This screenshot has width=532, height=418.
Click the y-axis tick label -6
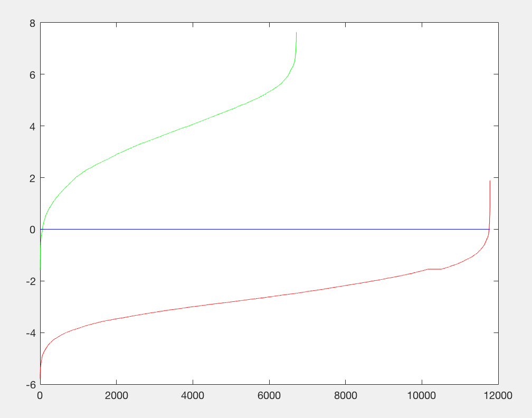coord(31,385)
